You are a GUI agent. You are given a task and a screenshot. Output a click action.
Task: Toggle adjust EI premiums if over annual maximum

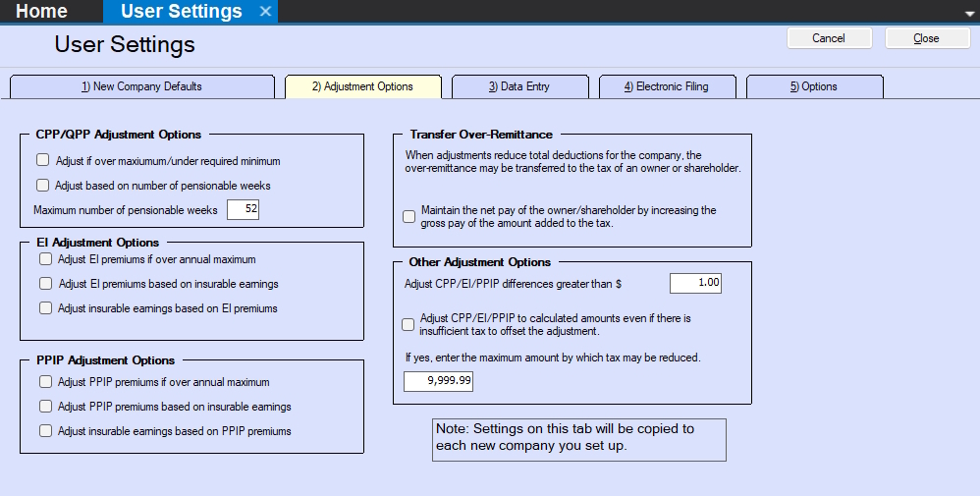click(45, 259)
